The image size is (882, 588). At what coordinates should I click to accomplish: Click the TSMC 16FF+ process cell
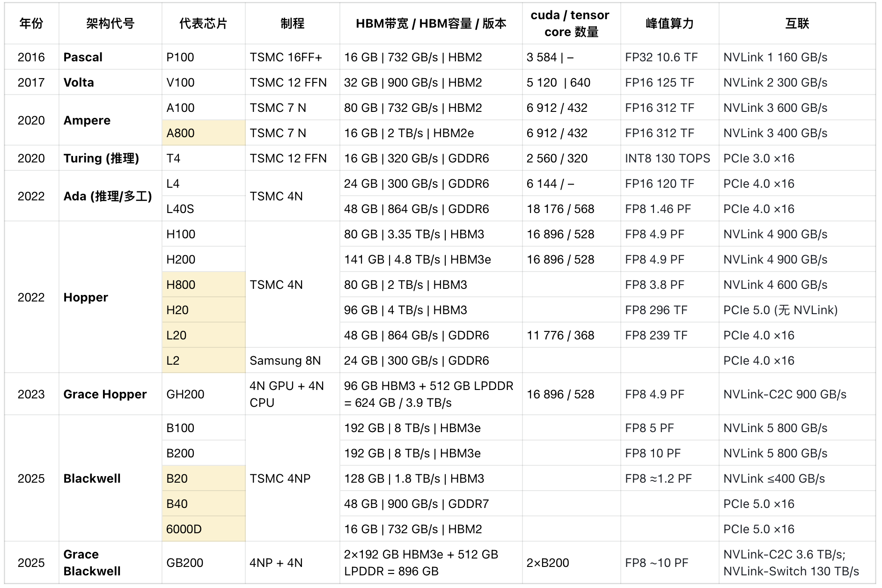tap(293, 57)
